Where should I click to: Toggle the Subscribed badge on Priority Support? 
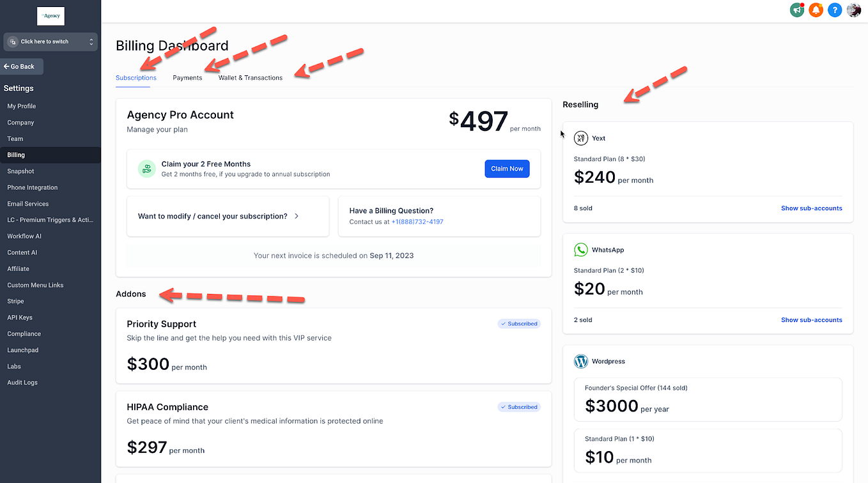[x=519, y=323]
